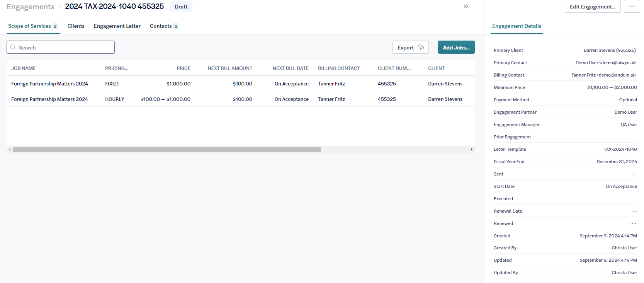Open the Contacts tab
Screen dimensions: 644x283
164,26
